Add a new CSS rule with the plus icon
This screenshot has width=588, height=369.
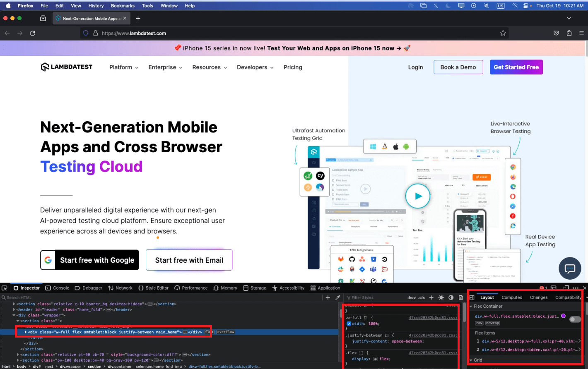click(431, 297)
